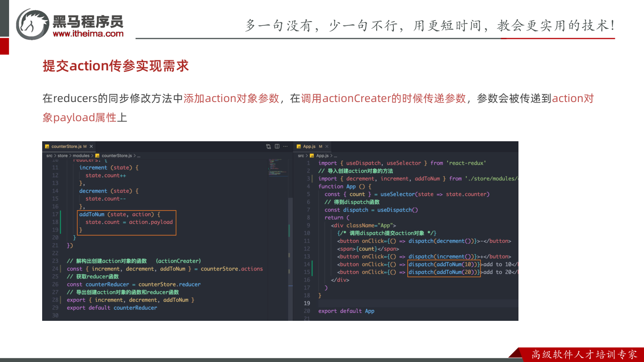
Task: Click the 'state.count++' code line
Action: 105,175
